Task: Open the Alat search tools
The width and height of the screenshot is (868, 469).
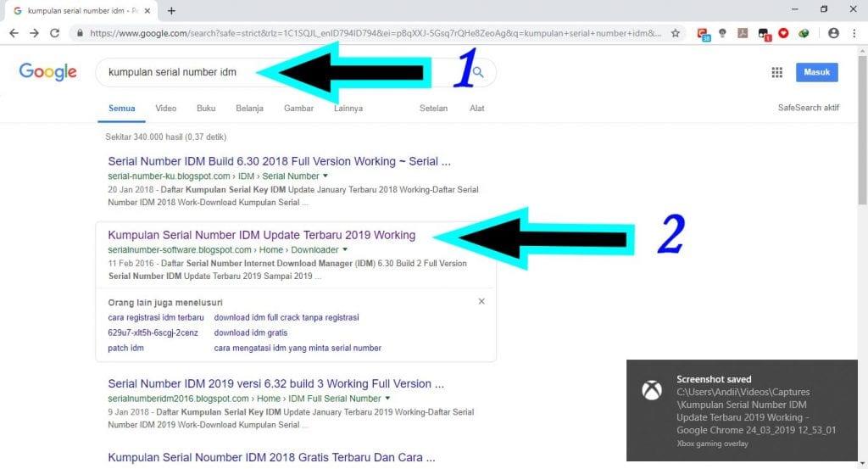Action: [x=477, y=108]
